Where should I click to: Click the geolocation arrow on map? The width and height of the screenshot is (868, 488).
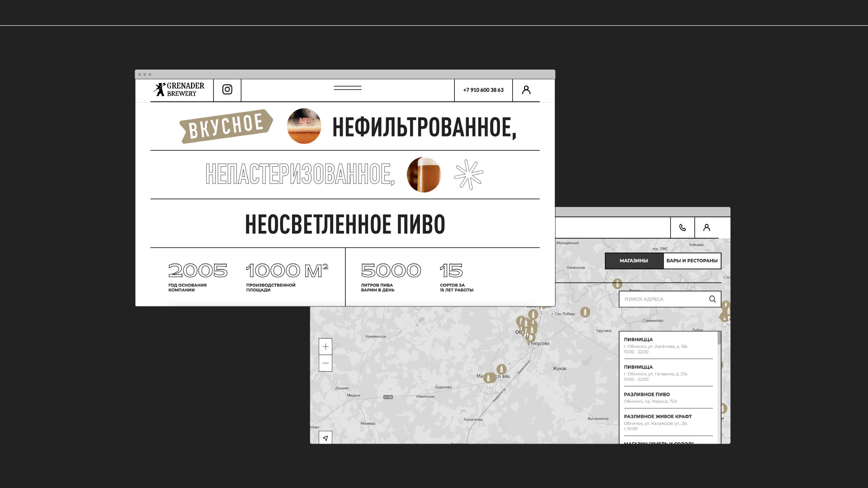pyautogui.click(x=325, y=438)
